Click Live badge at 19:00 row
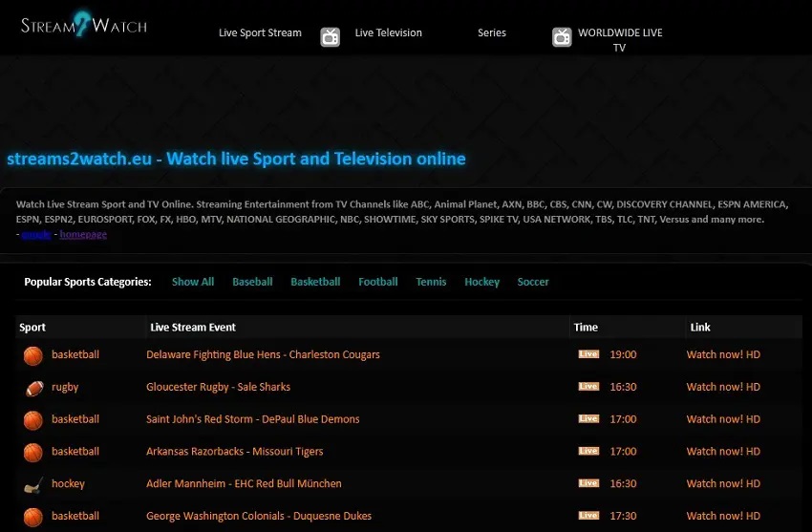 pos(588,354)
